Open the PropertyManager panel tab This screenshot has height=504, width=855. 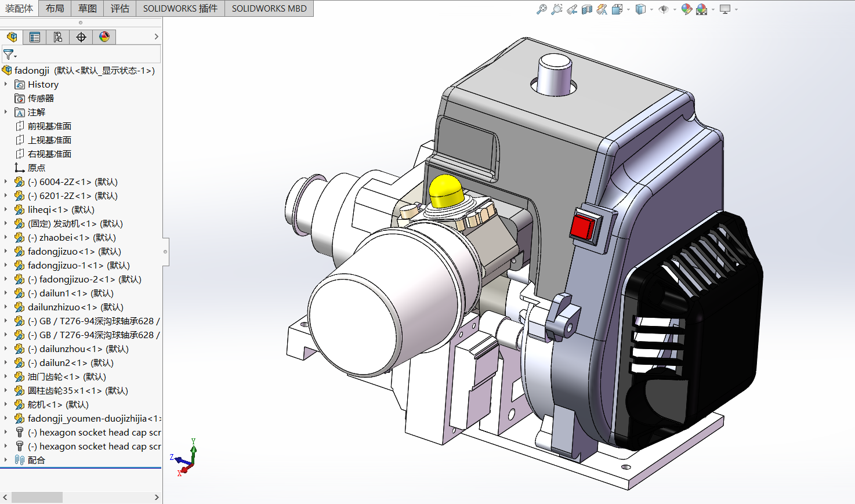point(35,37)
